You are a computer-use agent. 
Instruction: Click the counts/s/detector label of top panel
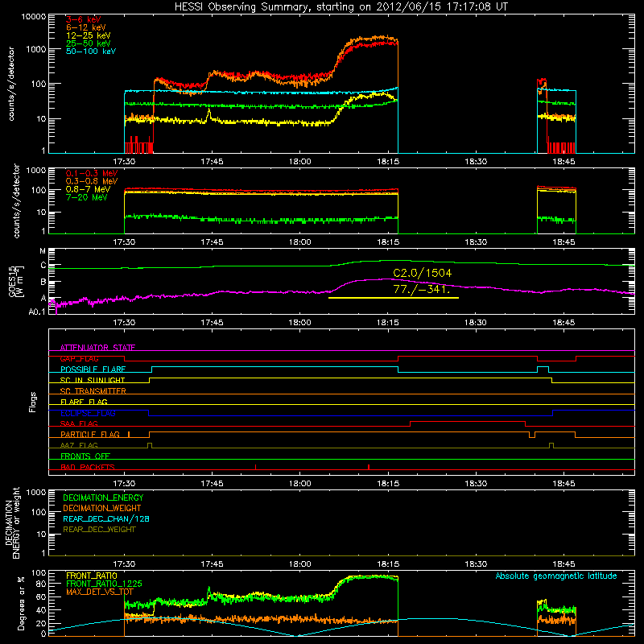click(x=11, y=84)
